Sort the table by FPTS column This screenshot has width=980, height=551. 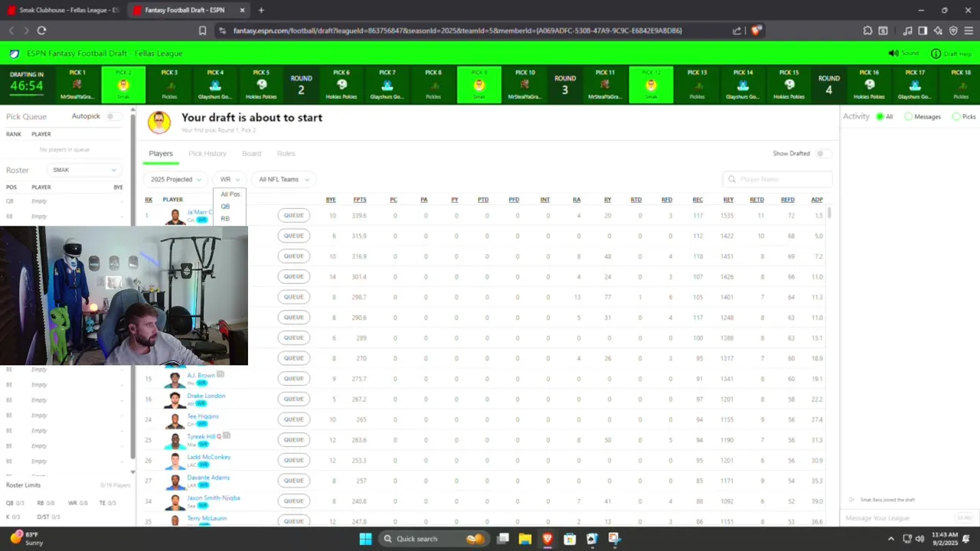tap(360, 200)
